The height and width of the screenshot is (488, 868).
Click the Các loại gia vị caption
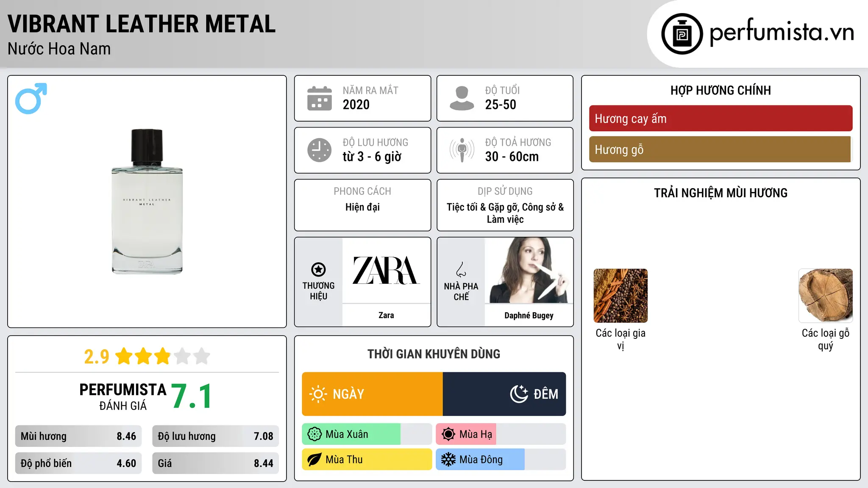620,339
